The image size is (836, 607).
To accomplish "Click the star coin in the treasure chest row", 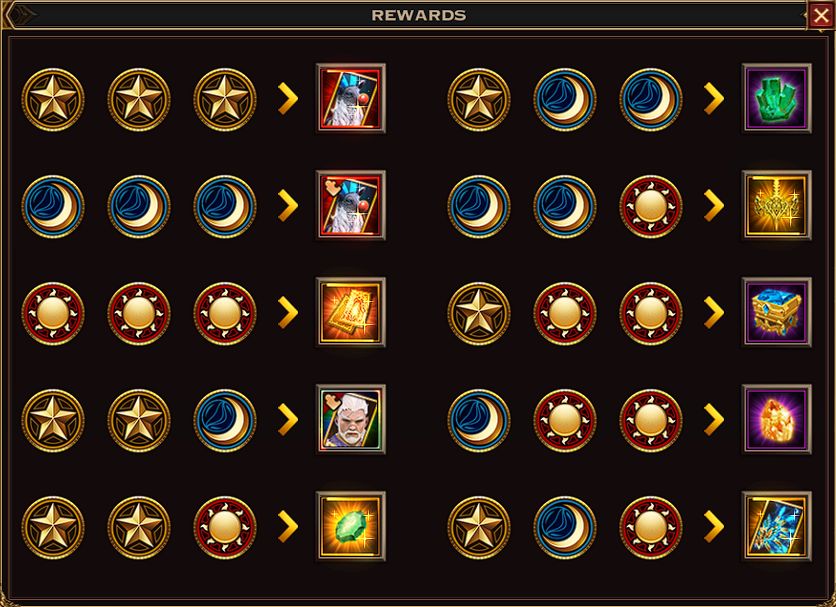I will (x=479, y=313).
